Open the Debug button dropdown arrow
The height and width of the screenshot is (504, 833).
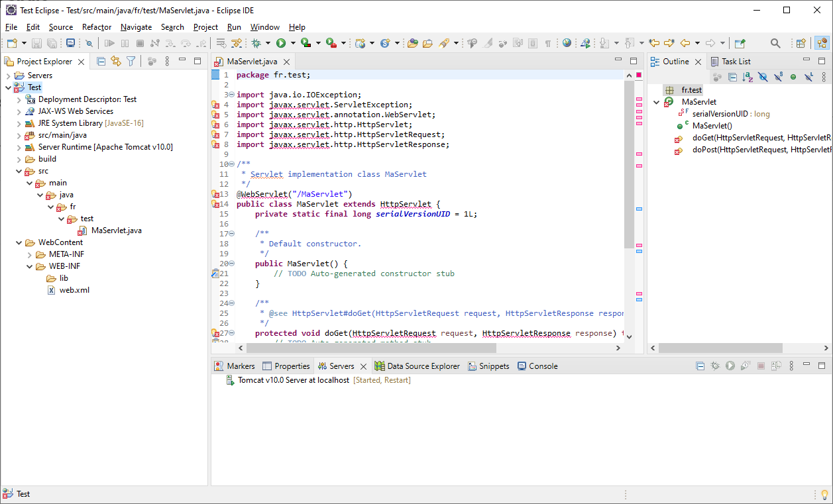(x=268, y=43)
